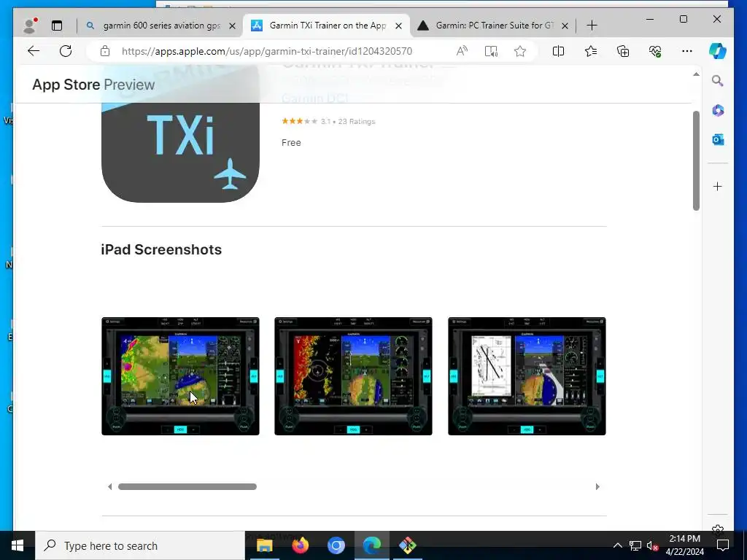Open the Windows Start menu
The width and height of the screenshot is (747, 560).
click(x=18, y=545)
